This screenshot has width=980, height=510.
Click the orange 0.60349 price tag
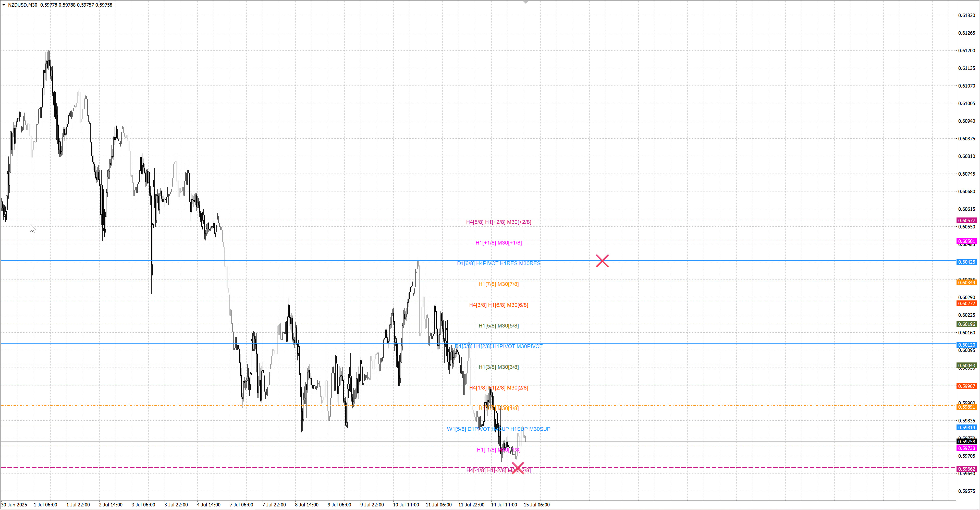coord(966,283)
